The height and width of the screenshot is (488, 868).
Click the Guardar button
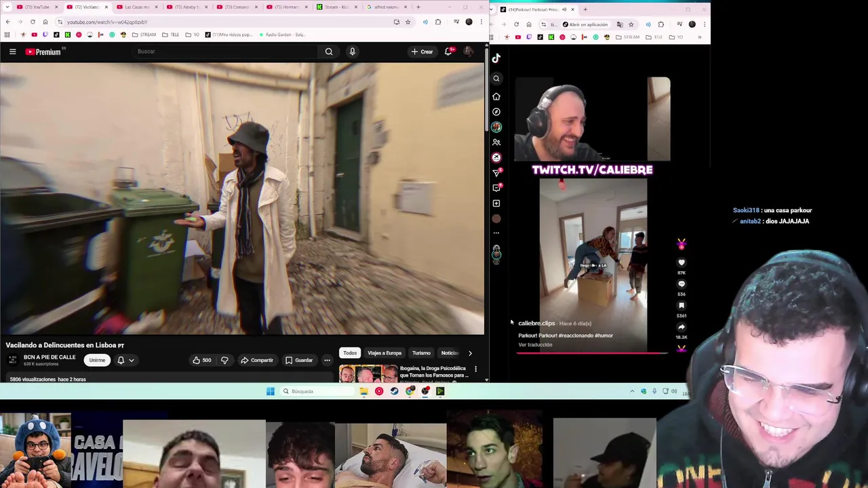click(x=299, y=360)
